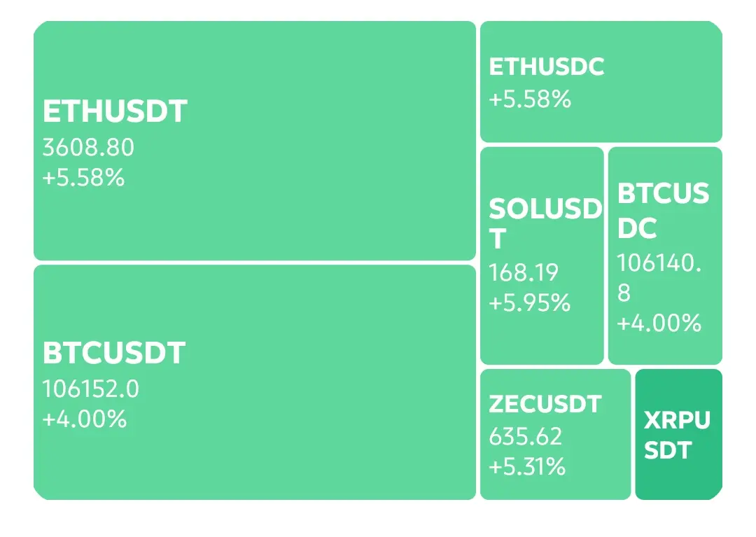Click ETHUSDT's +5.58% change value
Viewport: 756px width, 537px height.
83,177
